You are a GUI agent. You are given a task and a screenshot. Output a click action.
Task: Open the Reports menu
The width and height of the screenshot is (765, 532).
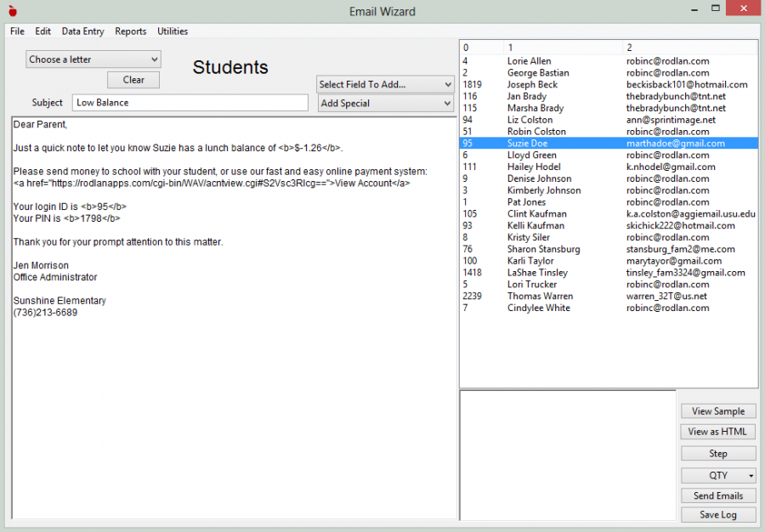coord(130,31)
